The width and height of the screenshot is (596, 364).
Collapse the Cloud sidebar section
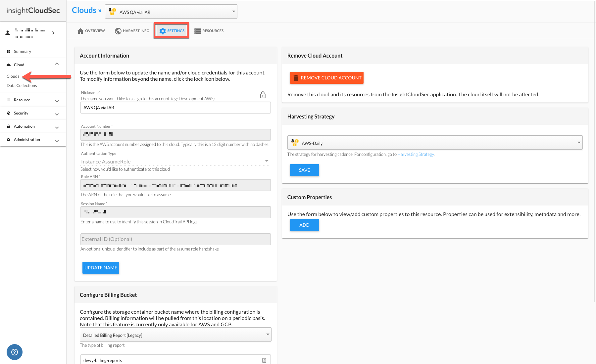pyautogui.click(x=57, y=64)
